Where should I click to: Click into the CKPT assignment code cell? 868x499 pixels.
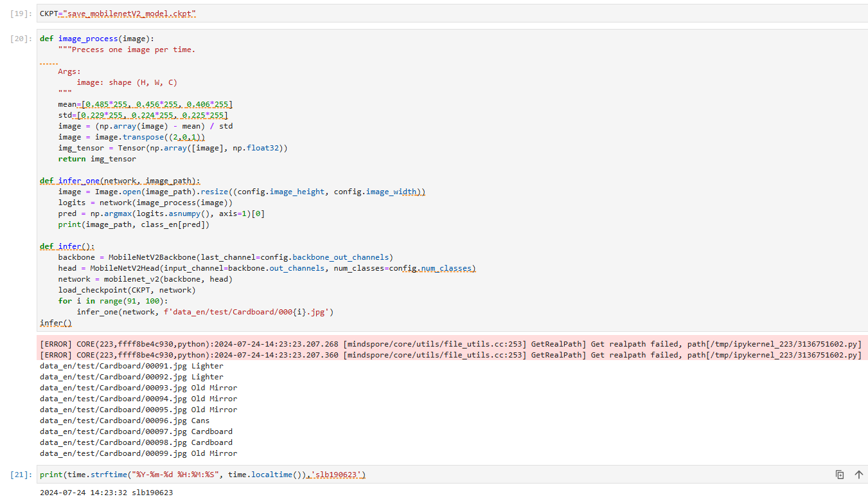[x=452, y=14]
